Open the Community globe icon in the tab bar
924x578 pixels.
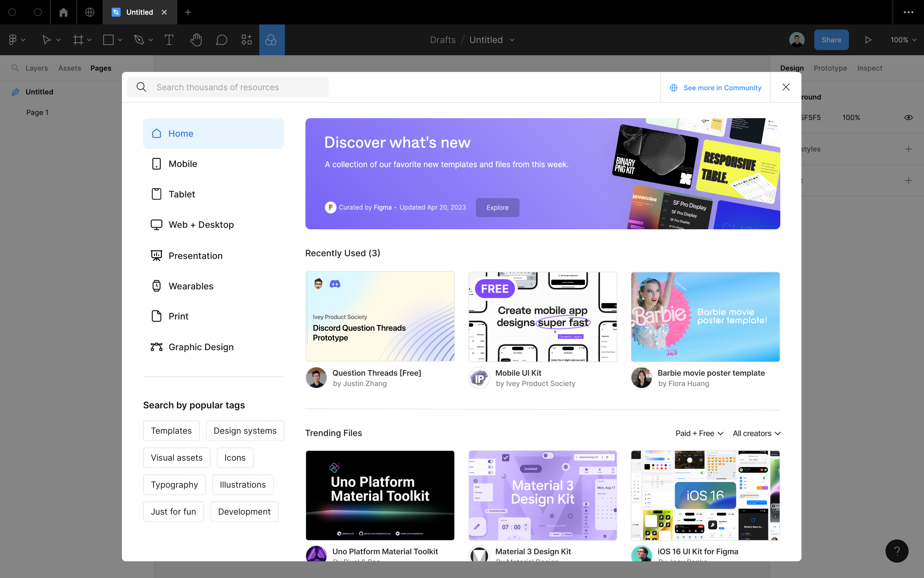click(x=90, y=12)
